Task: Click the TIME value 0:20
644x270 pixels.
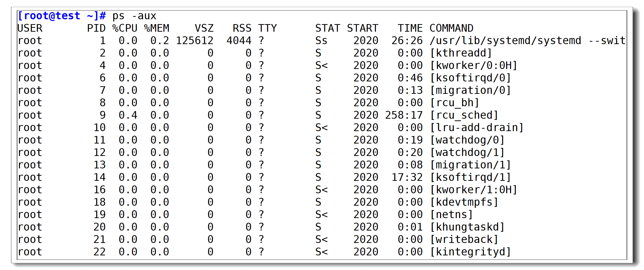Action: tap(410, 152)
